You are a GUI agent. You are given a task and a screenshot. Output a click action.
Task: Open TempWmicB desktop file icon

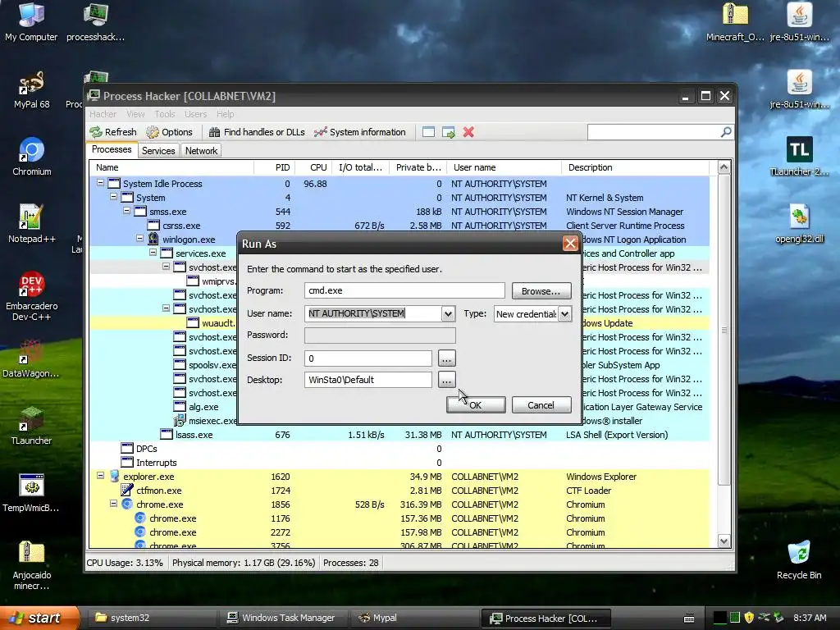(31, 493)
